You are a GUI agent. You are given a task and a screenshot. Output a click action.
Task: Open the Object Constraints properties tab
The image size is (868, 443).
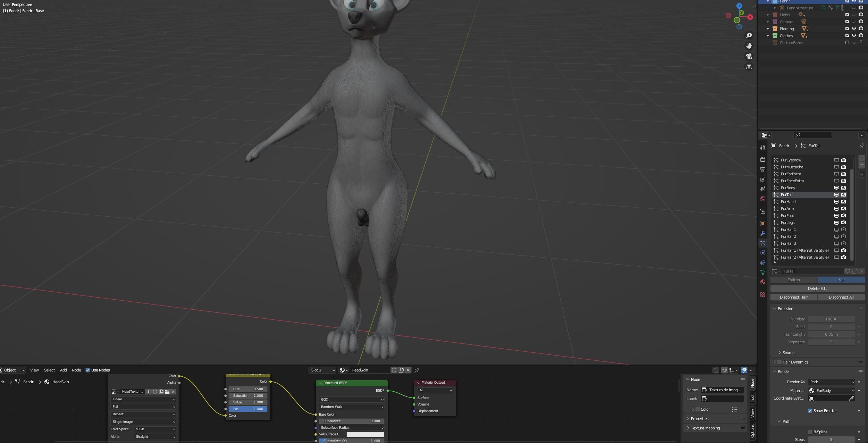762,262
